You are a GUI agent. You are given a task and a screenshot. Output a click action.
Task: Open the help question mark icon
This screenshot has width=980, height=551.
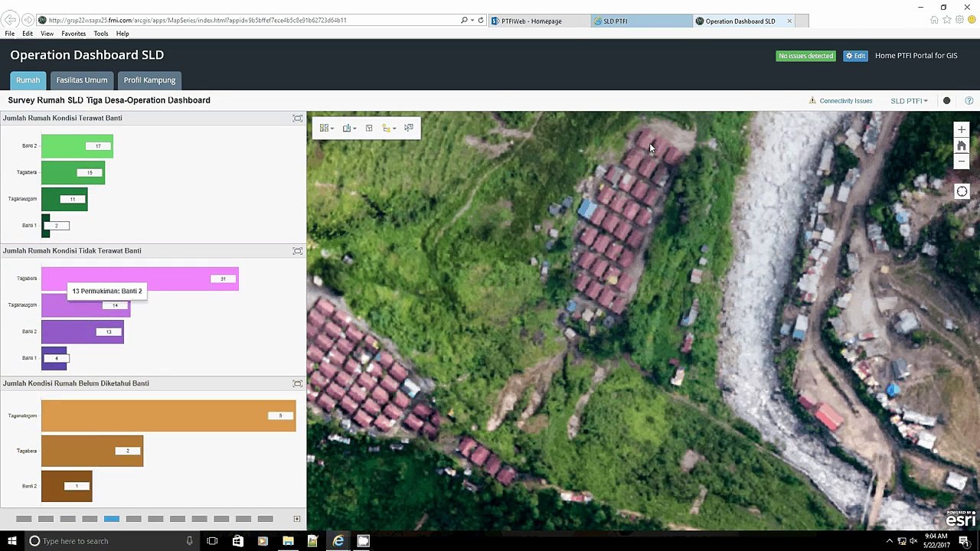(x=969, y=101)
